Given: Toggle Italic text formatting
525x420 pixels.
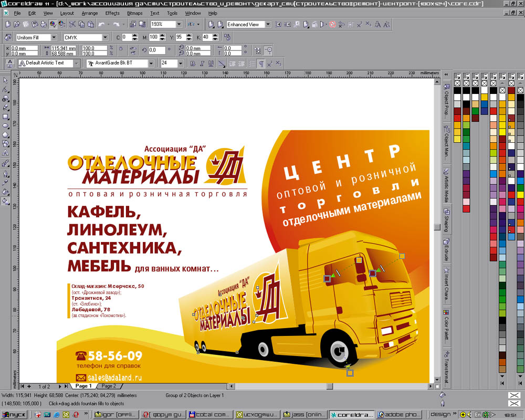Looking at the screenshot, I should [202, 64].
